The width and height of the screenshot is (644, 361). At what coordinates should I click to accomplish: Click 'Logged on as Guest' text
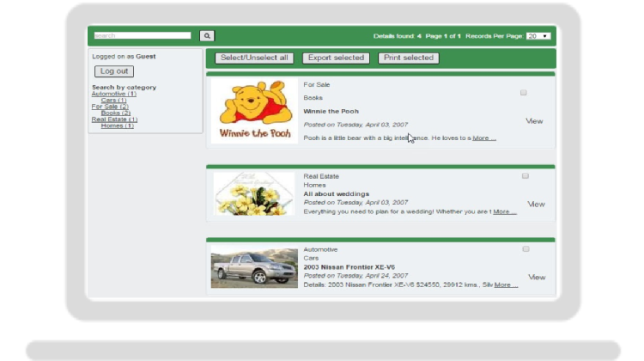coord(124,57)
